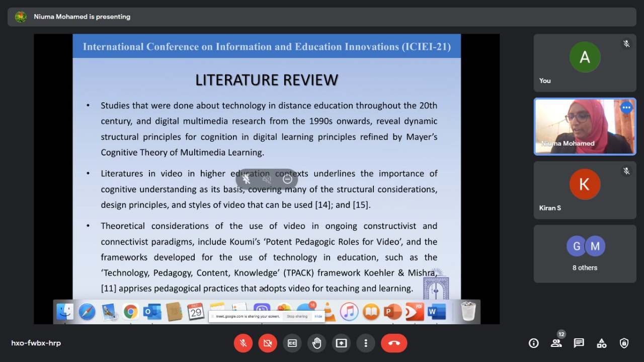Viewport: 644px width, 362px height.
Task: Select Kiran S participant tile
Action: [x=585, y=190]
